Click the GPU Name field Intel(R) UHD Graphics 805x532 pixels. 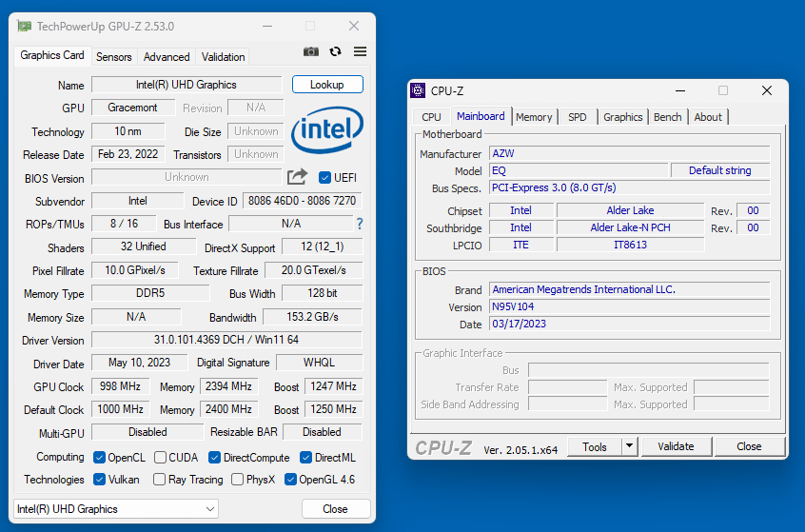point(187,85)
